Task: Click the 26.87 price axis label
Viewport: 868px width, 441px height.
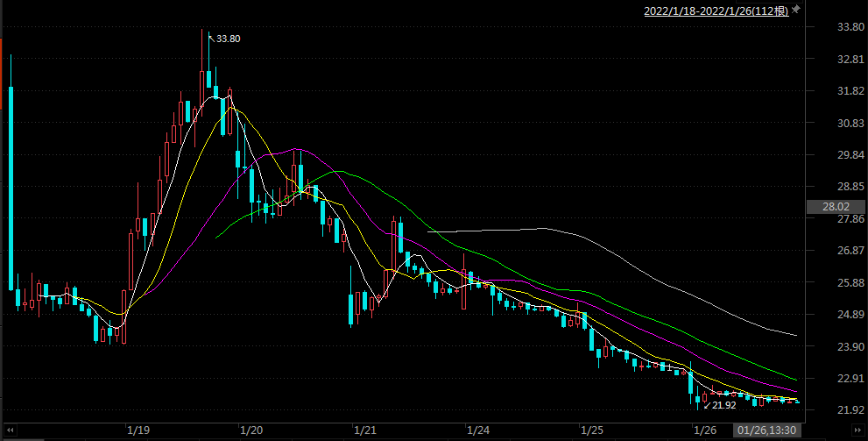Action: pyautogui.click(x=828, y=251)
